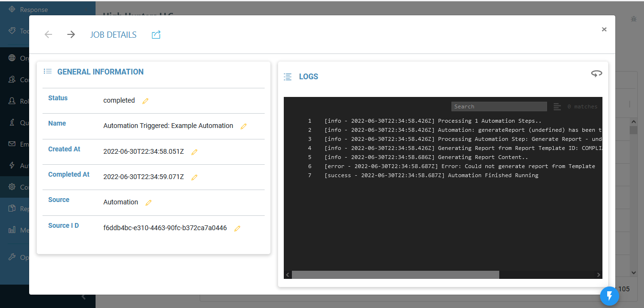Select the error log line 6
Viewport: 644px width, 308px height.
click(459, 166)
